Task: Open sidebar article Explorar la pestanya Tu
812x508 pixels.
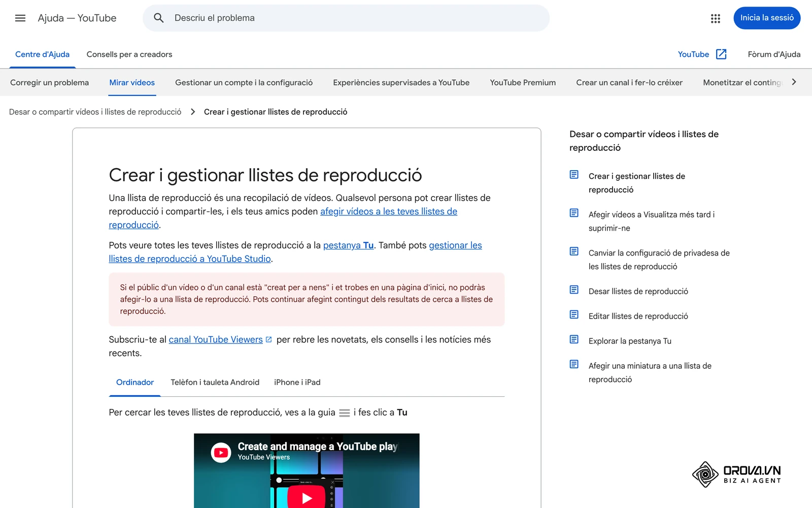Action: point(630,341)
